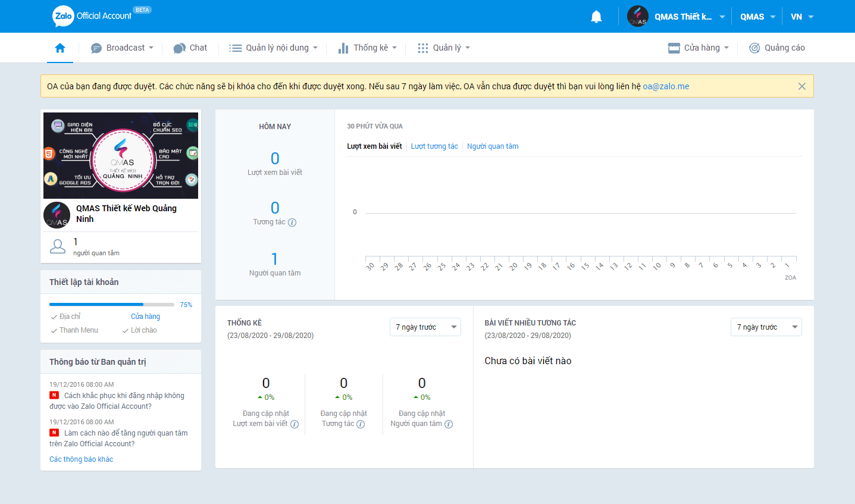
Task: Close the yellow approval notice banner
Action: pyautogui.click(x=802, y=86)
